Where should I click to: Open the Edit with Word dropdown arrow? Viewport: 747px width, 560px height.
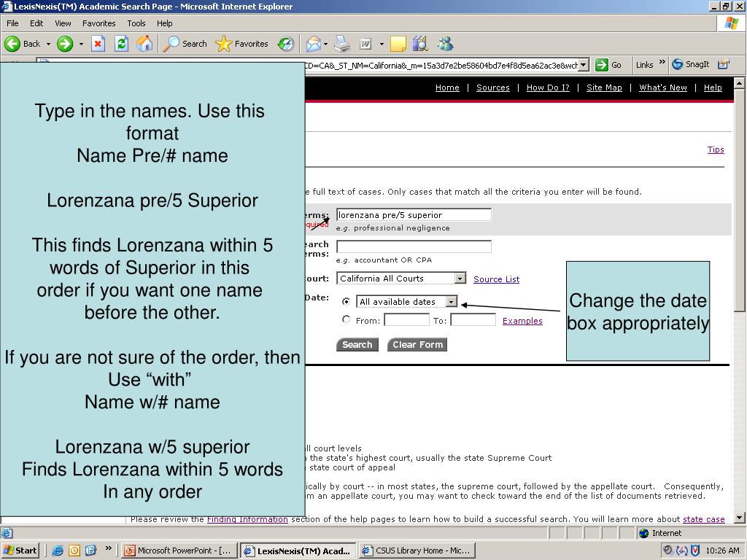tap(382, 44)
